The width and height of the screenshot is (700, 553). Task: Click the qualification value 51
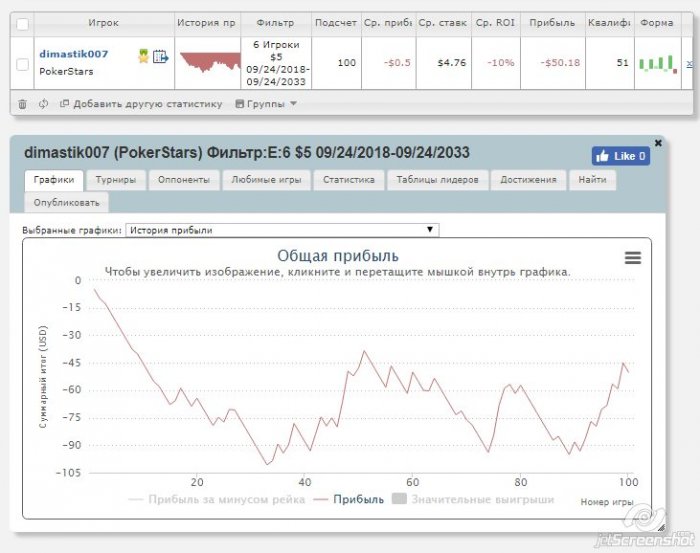(623, 63)
